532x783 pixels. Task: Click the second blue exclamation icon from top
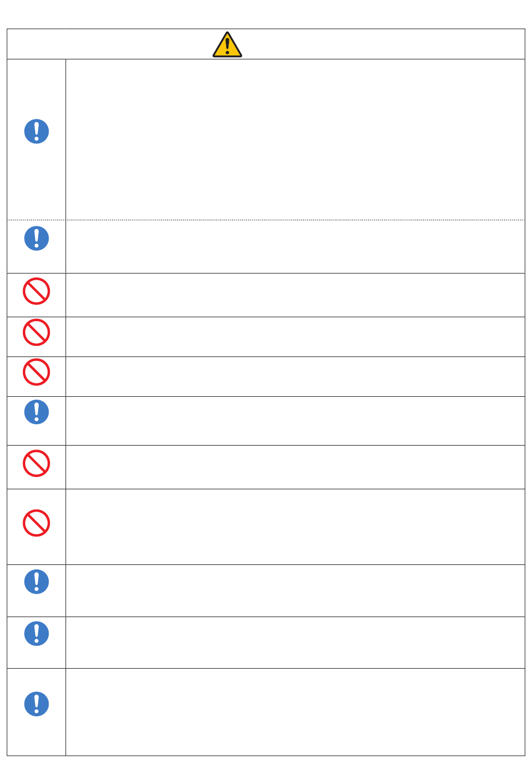pyautogui.click(x=36, y=238)
